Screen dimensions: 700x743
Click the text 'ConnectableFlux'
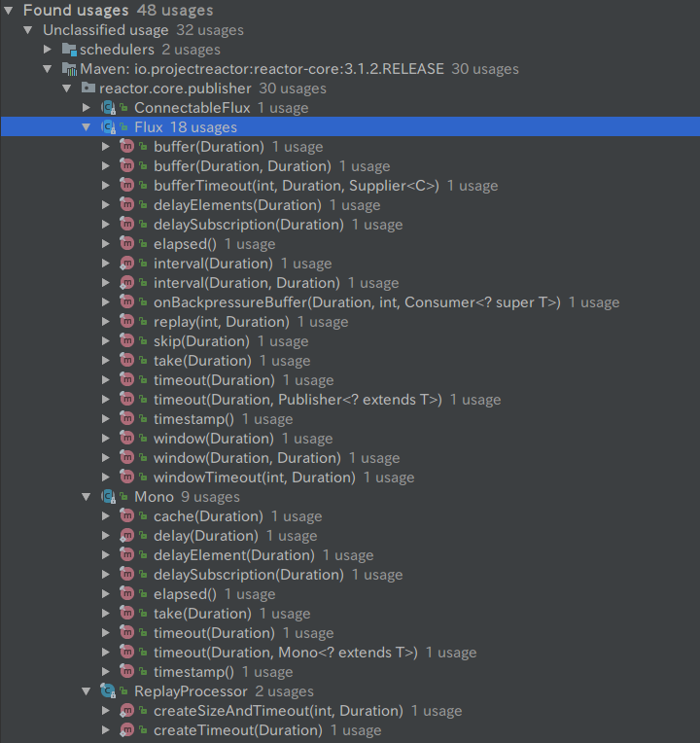point(192,108)
